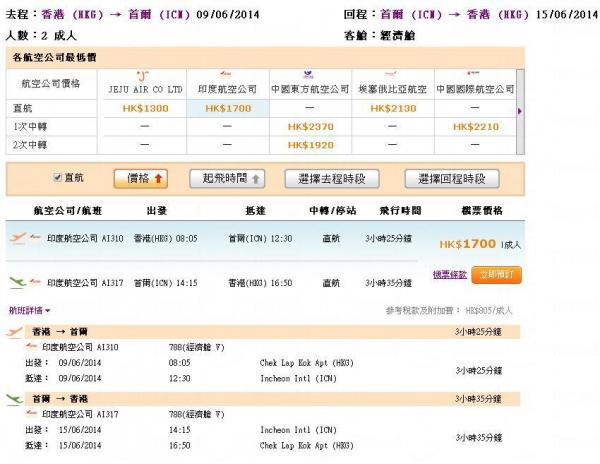Click the 航空公司/航班 column header

[67, 210]
